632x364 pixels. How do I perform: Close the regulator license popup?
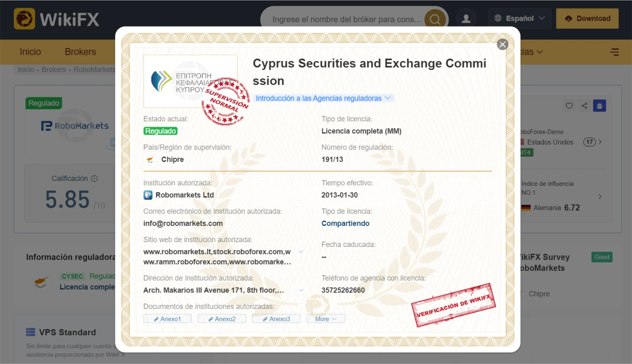pos(502,44)
